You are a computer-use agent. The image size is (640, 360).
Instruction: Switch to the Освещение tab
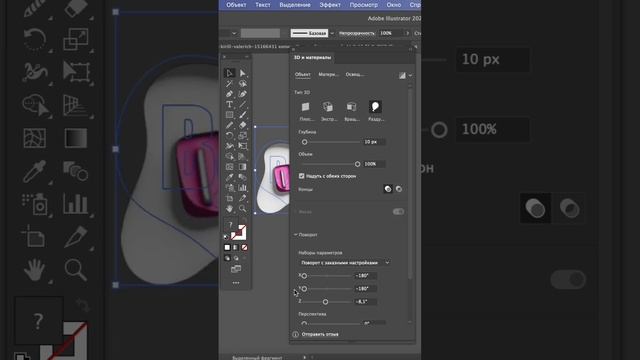(355, 75)
